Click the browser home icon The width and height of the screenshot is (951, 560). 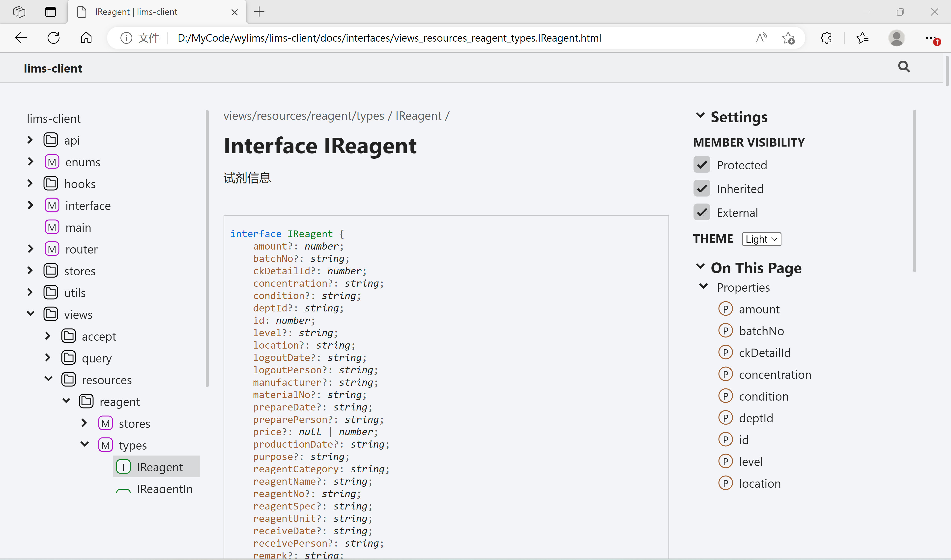(x=86, y=38)
